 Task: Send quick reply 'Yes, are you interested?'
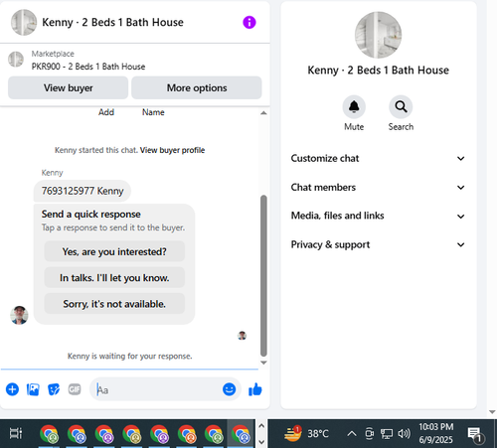point(114,251)
